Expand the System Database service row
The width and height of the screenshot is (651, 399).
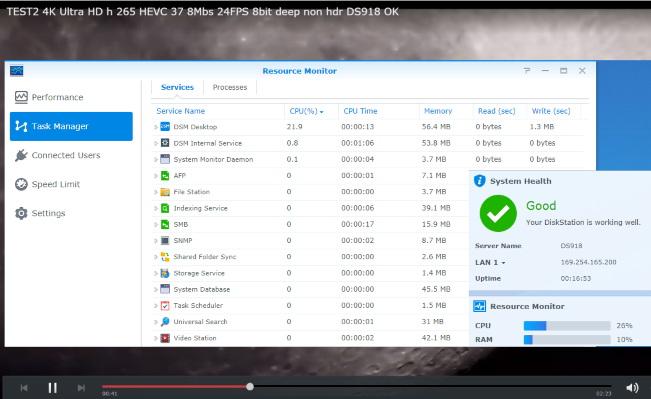pos(156,289)
